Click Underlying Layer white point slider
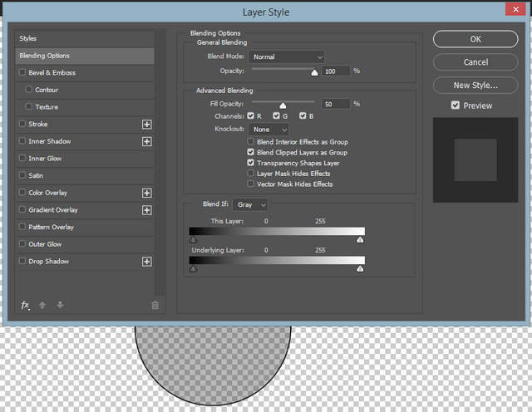The width and height of the screenshot is (532, 412). tap(360, 269)
